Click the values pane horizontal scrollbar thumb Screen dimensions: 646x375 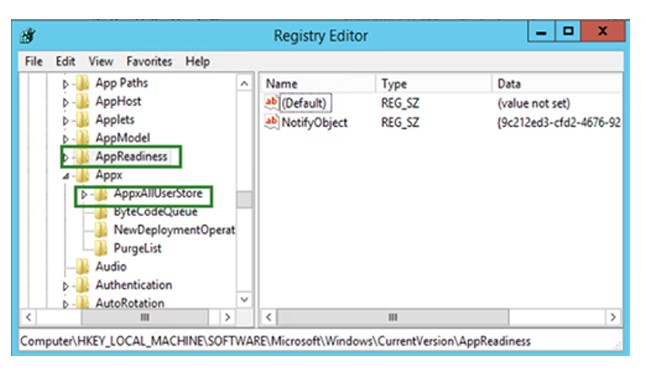point(393,317)
